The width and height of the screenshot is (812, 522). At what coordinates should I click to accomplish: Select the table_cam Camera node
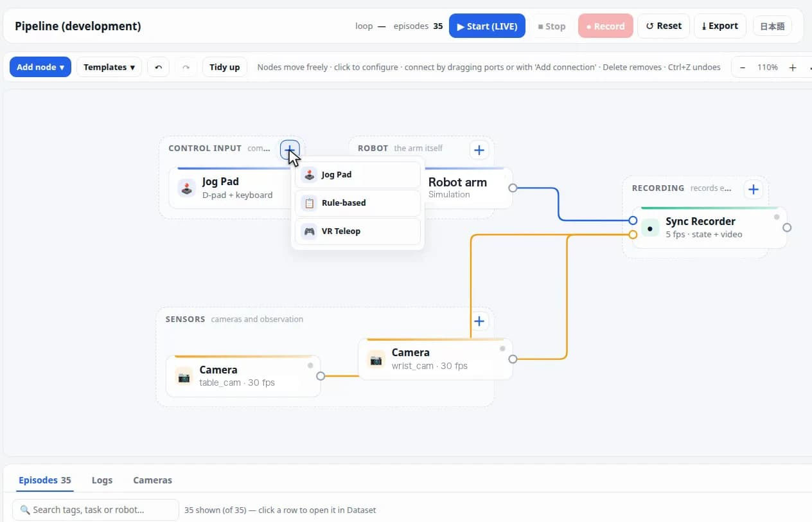[243, 376]
